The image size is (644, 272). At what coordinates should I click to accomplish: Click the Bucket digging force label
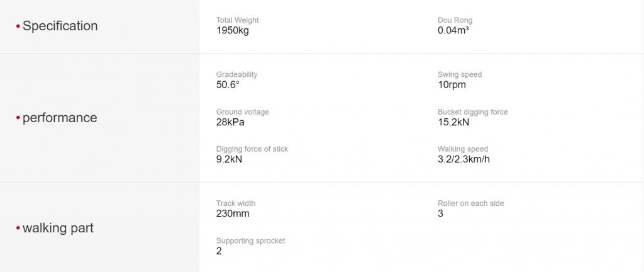pos(473,112)
